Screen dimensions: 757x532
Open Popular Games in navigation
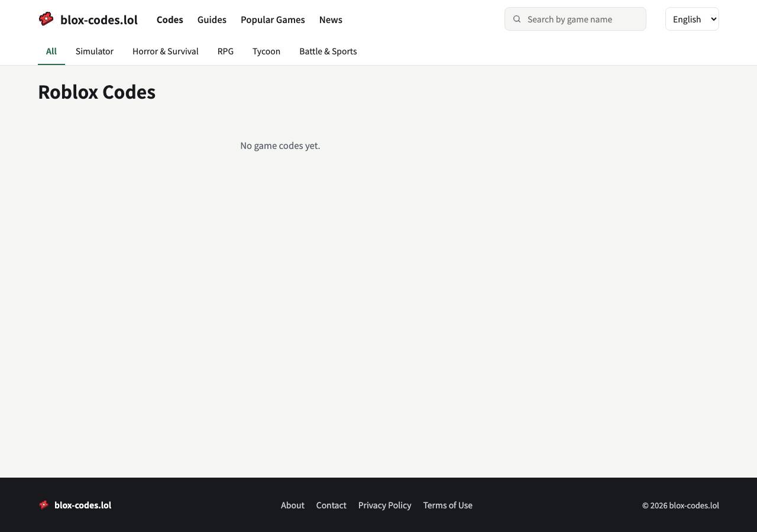click(273, 20)
